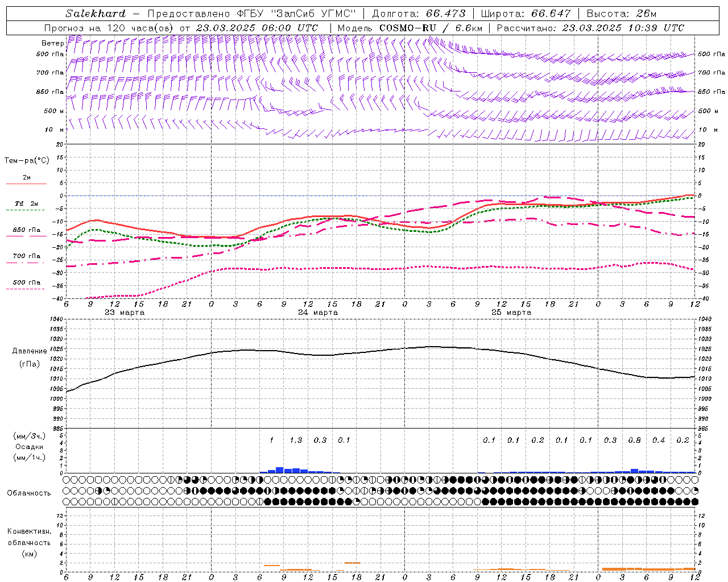Click the Давление pressure panel label

30,351
